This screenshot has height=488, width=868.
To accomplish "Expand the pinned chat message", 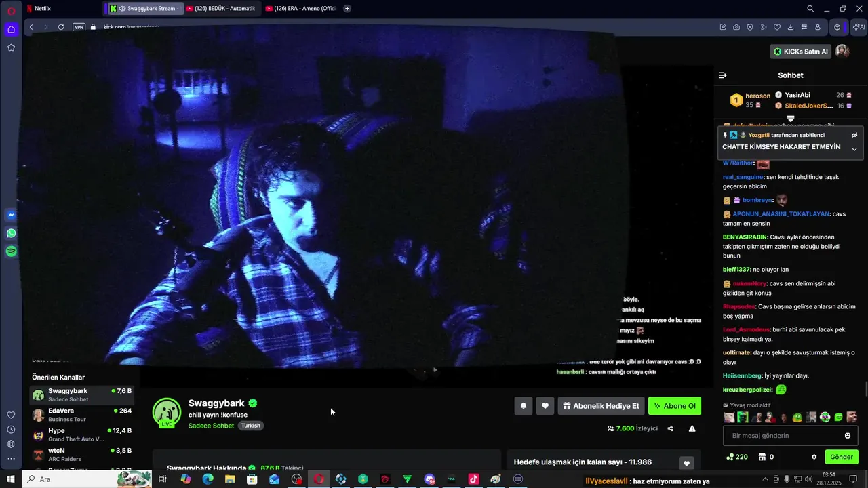I will point(854,149).
